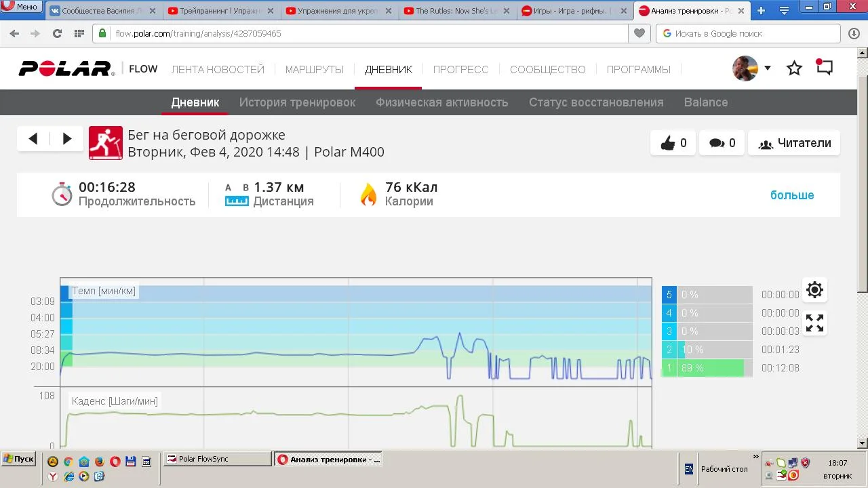The image size is (868, 488).
Task: Launch Internet Explorer from quick launch
Action: [68, 476]
